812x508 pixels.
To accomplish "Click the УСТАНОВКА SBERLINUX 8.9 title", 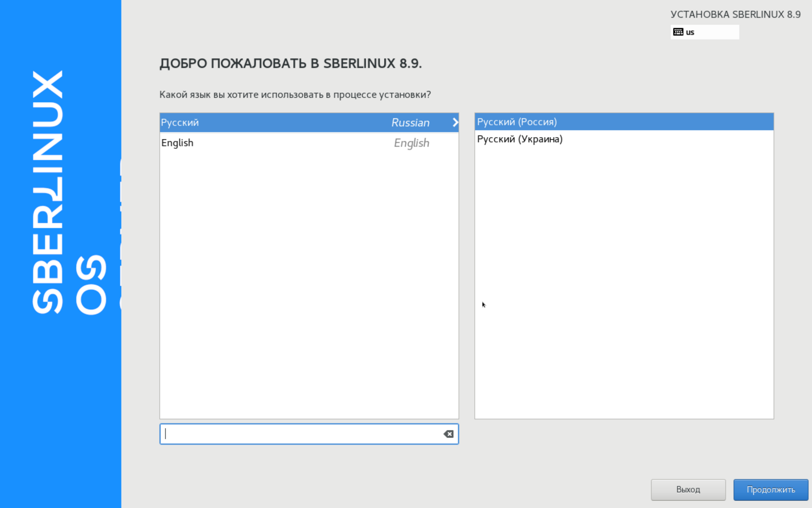I will 736,15.
